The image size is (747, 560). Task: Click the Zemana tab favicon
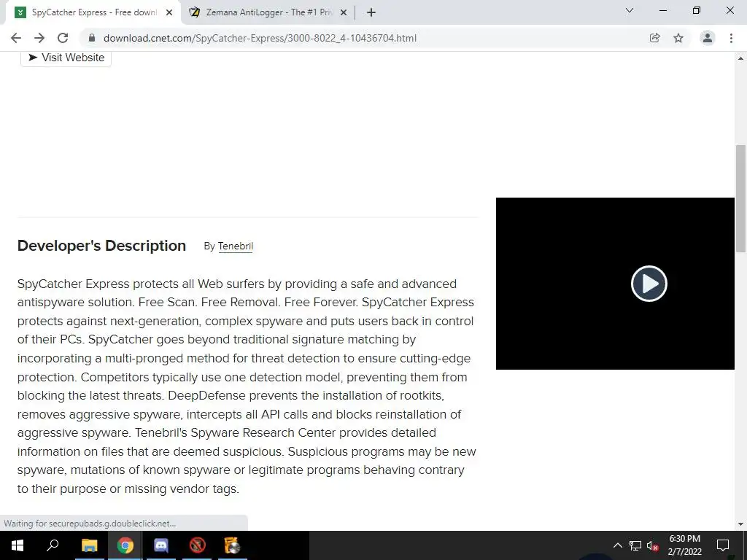pos(194,12)
